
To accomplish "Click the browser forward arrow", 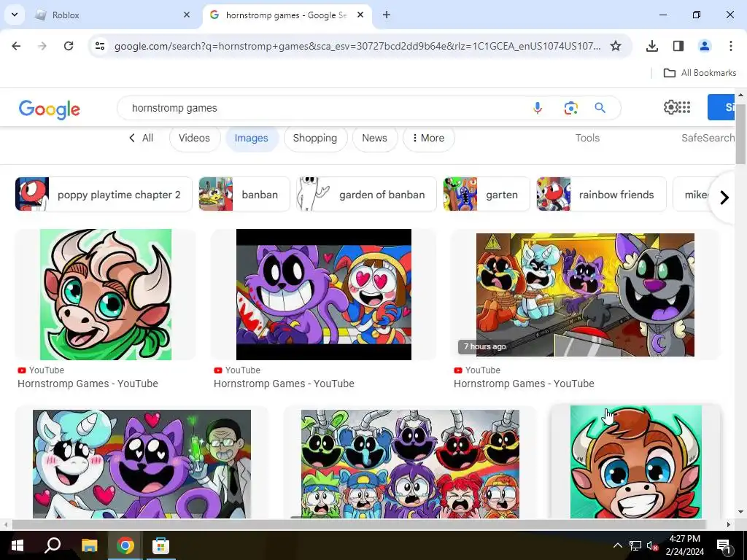I will [42, 46].
